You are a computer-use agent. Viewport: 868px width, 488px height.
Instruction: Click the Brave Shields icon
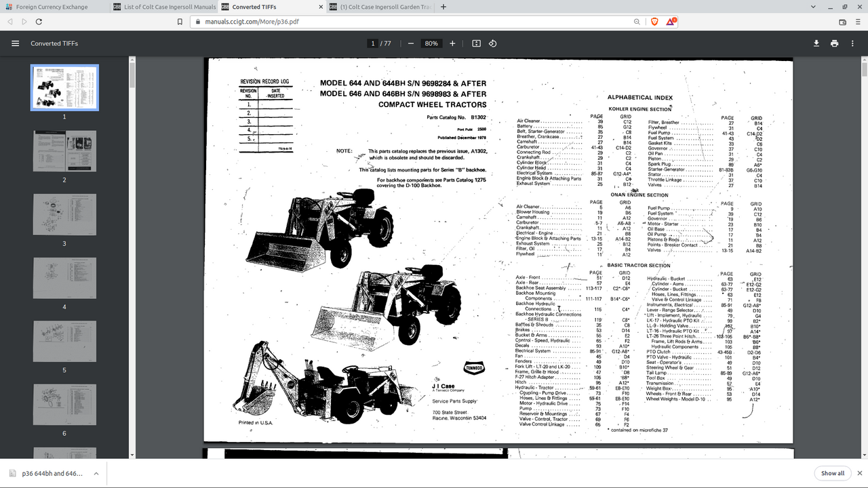[654, 22]
